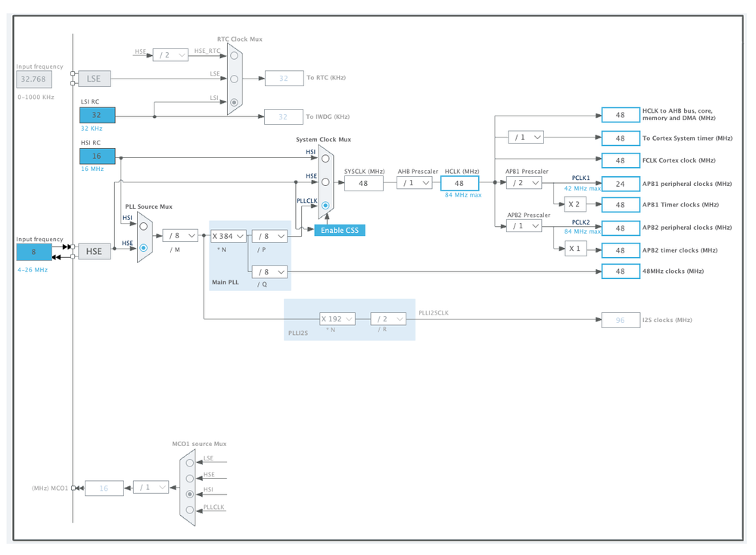This screenshot has height=555, width=756.
Task: Select HSE_RTC radio in RTC Clock Mux
Action: [x=235, y=55]
